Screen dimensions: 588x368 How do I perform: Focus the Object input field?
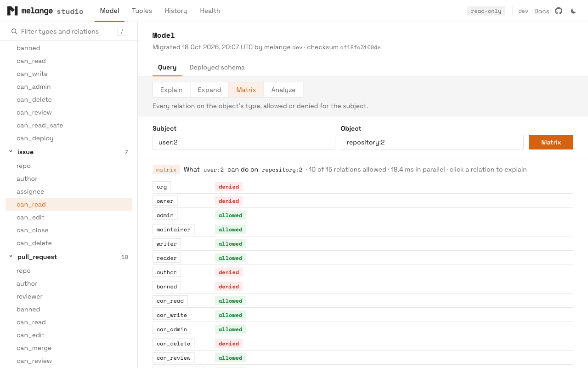[x=432, y=142]
